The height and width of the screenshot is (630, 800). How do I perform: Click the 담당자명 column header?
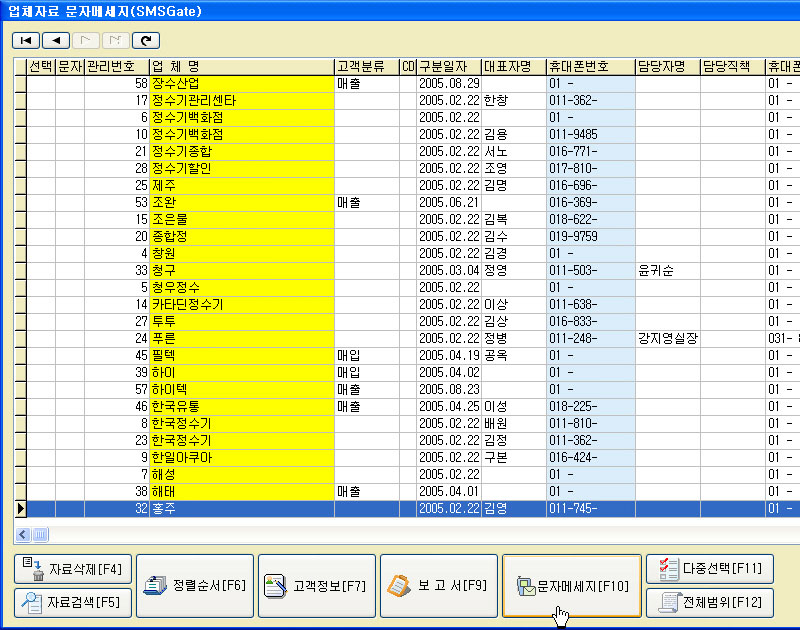tap(668, 66)
